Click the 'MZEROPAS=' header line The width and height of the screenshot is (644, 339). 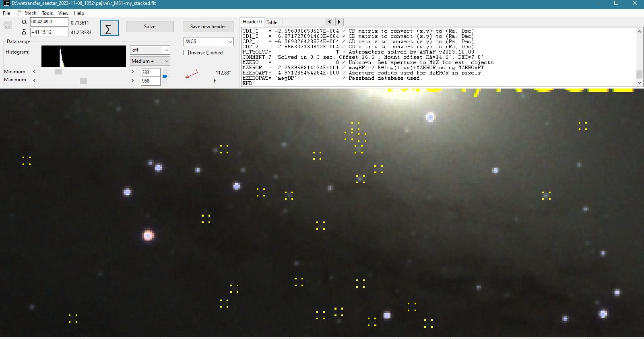coord(332,78)
